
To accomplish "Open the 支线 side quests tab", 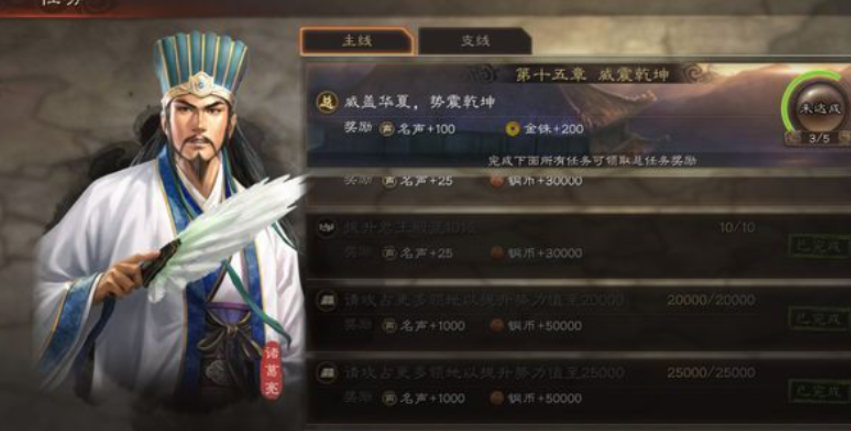I will point(475,41).
